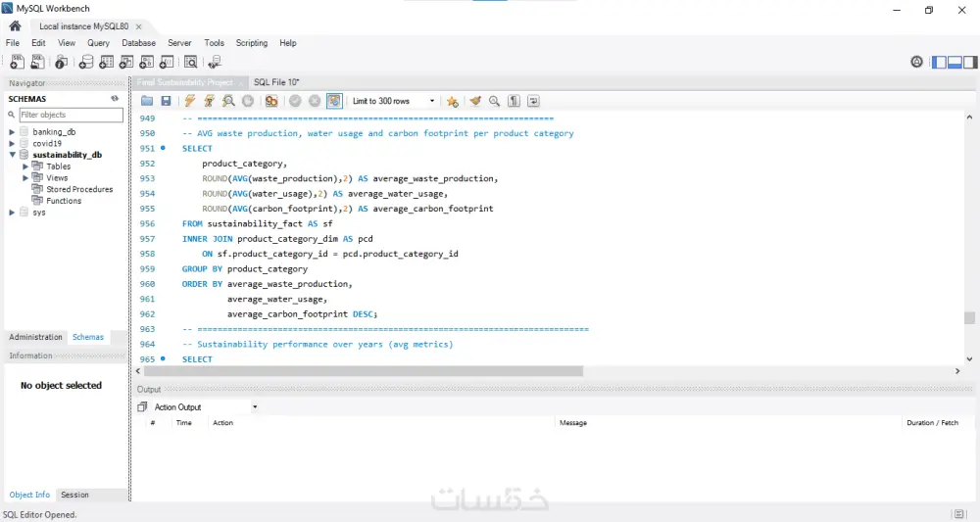The height and width of the screenshot is (522, 980).
Task: Open the Database menu
Action: (x=139, y=43)
